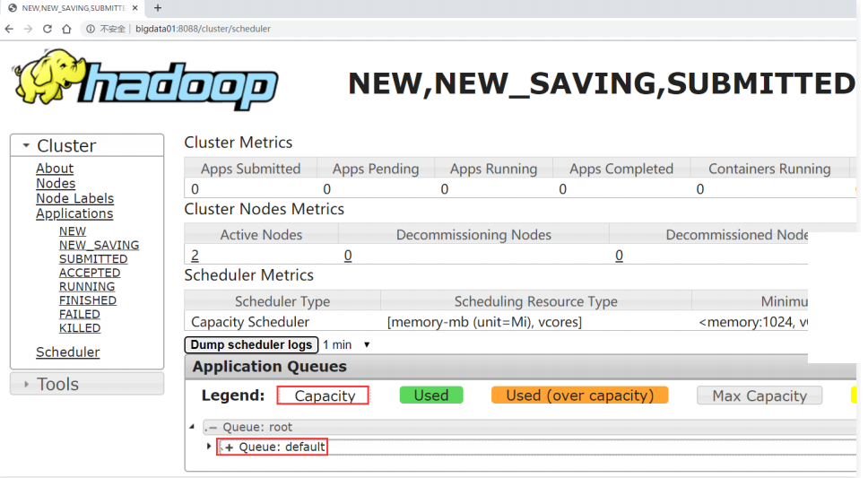Click the Scheduler Type column header
868x478 pixels.
pyautogui.click(x=282, y=301)
